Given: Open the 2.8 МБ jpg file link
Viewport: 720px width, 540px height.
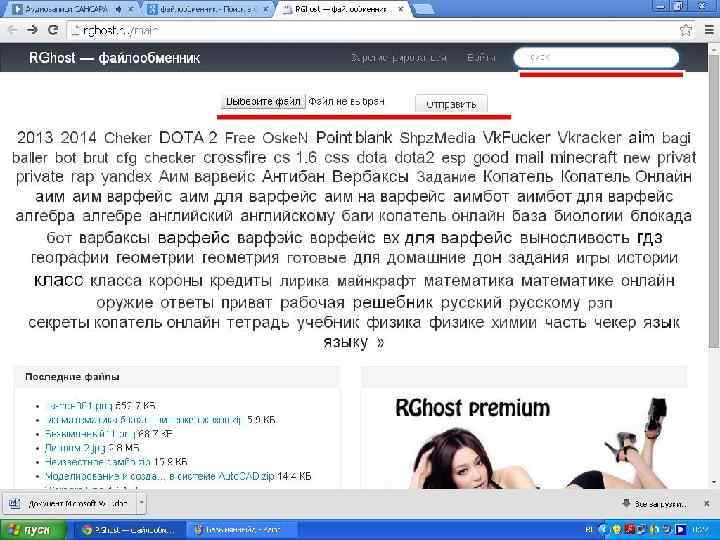Looking at the screenshot, I should [x=75, y=448].
